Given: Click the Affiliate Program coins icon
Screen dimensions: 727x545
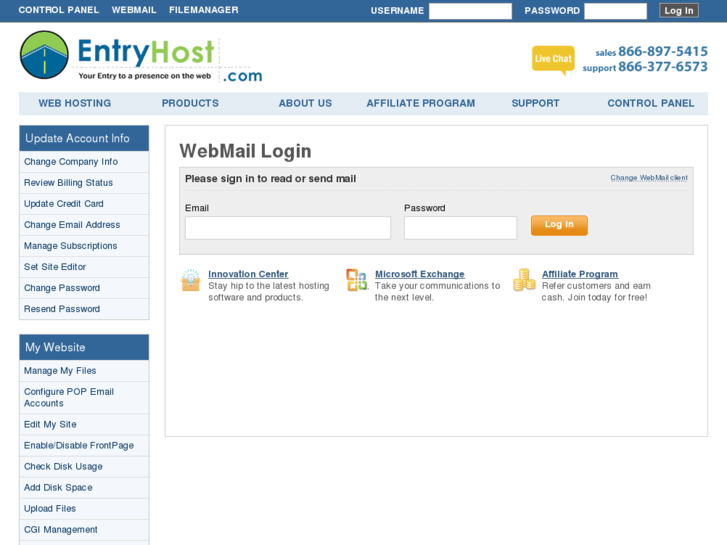Looking at the screenshot, I should tap(524, 280).
